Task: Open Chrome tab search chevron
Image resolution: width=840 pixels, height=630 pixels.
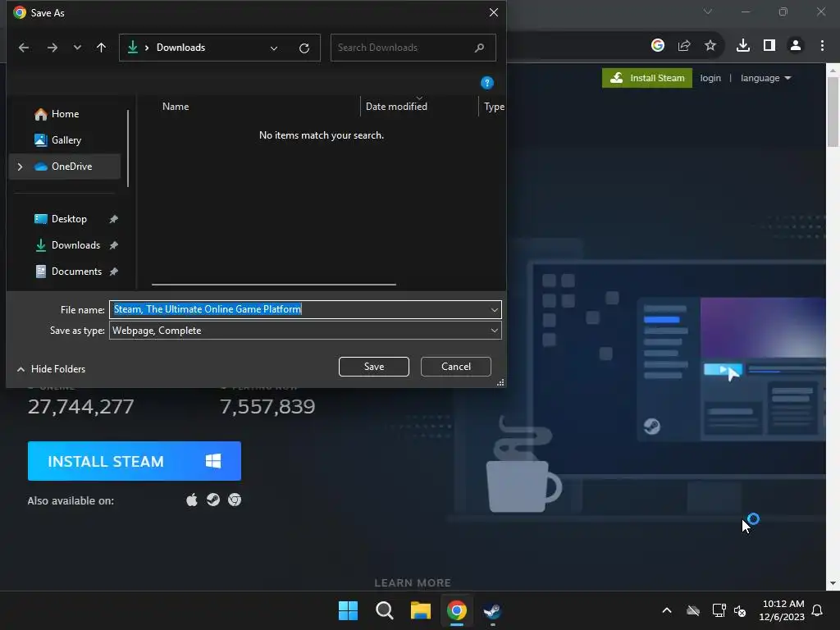Action: (x=708, y=11)
